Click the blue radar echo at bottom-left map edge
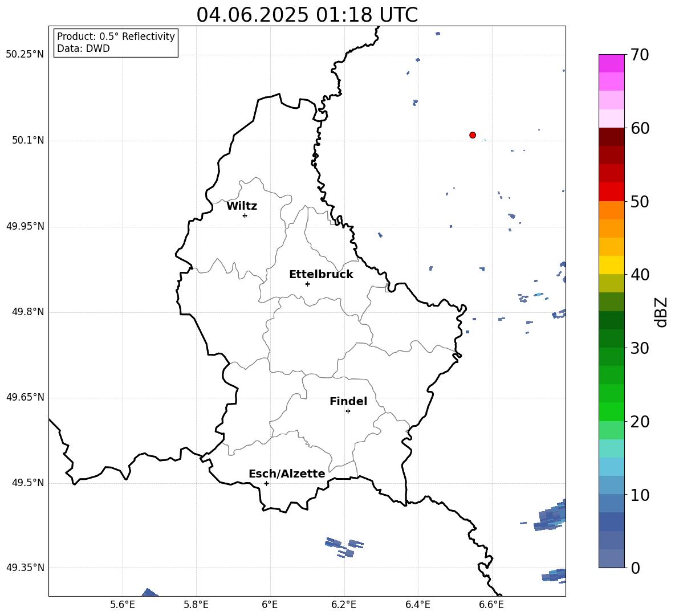The height and width of the screenshot is (616, 675). [149, 592]
